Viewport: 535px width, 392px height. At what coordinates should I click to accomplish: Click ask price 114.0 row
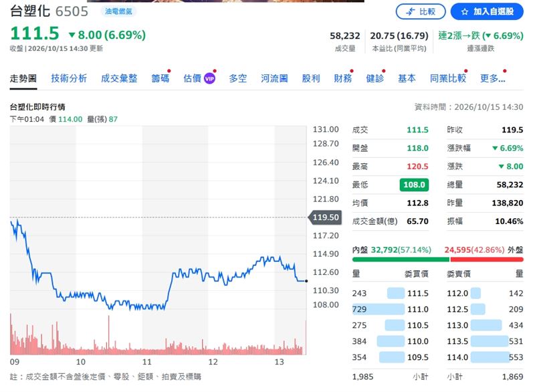[485, 357]
